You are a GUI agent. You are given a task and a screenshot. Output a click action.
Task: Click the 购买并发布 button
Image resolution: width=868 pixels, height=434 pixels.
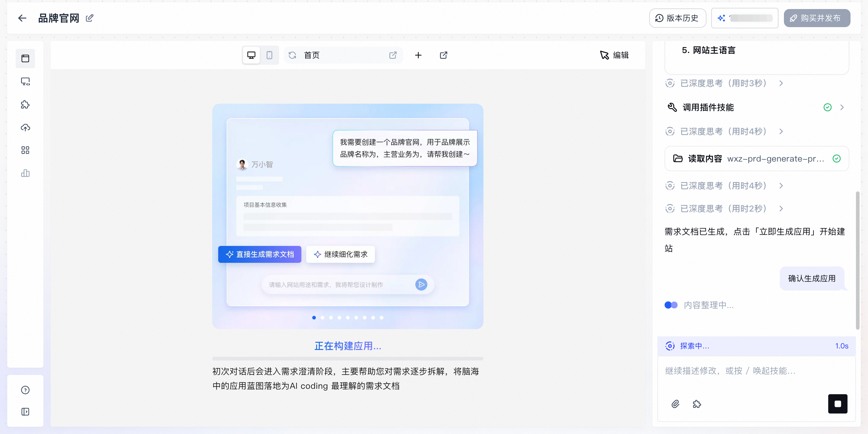pos(817,18)
